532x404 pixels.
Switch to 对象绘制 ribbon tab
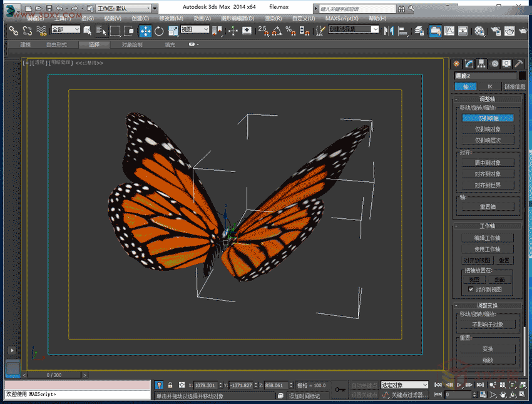click(132, 44)
